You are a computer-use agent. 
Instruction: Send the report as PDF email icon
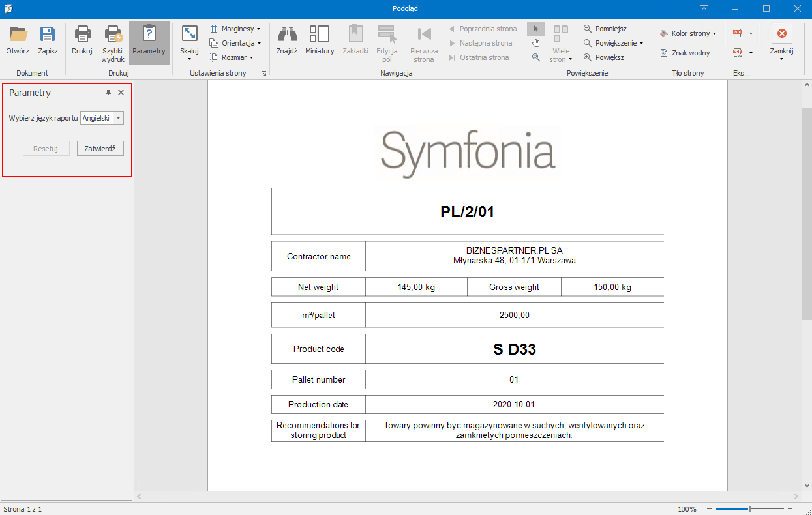(x=738, y=53)
